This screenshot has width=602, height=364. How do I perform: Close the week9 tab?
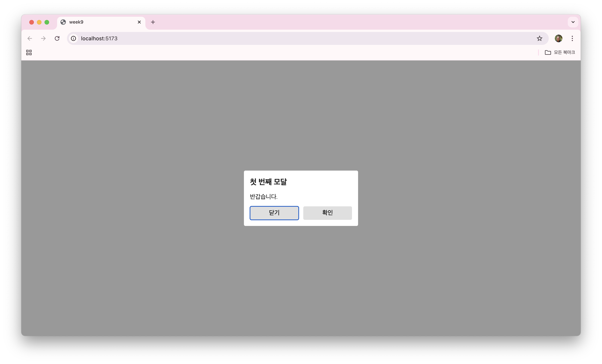[139, 22]
